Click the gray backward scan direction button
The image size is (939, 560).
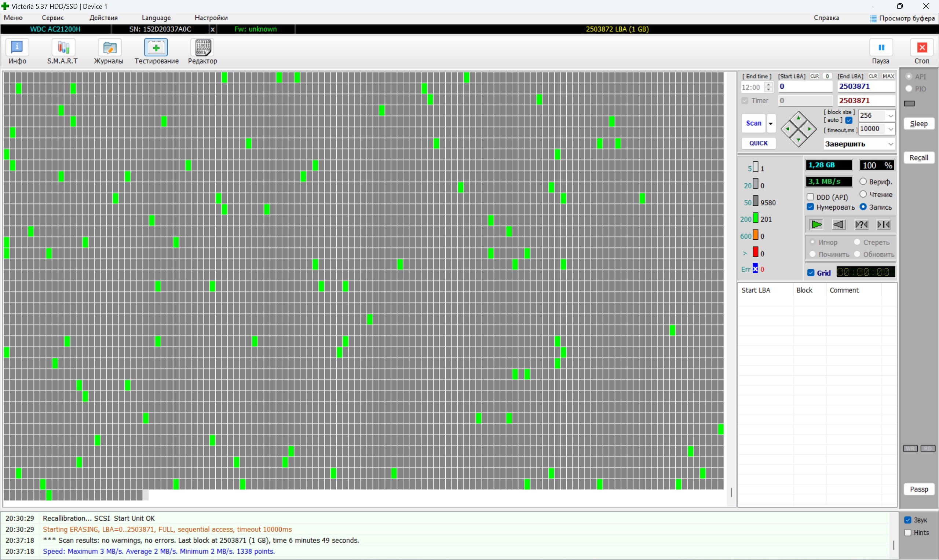838,225
